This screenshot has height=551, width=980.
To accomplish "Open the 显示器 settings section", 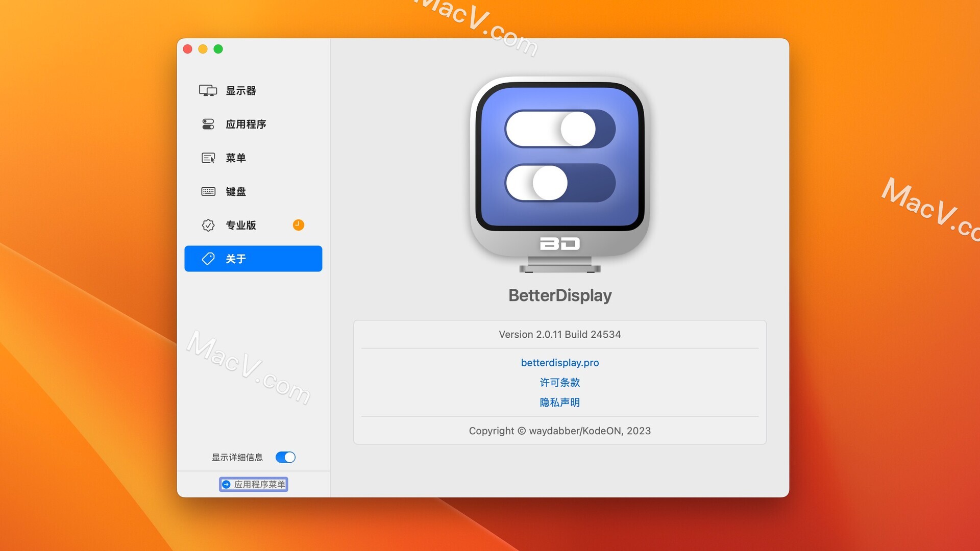I will tap(241, 91).
